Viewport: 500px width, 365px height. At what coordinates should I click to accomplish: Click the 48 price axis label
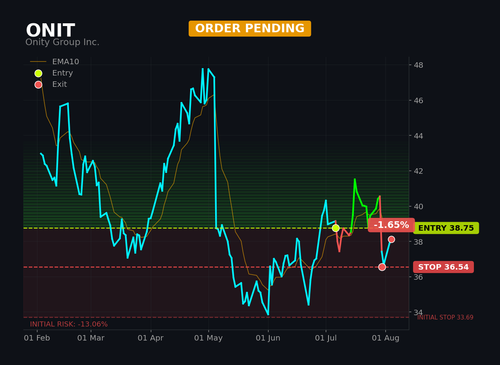coord(418,65)
